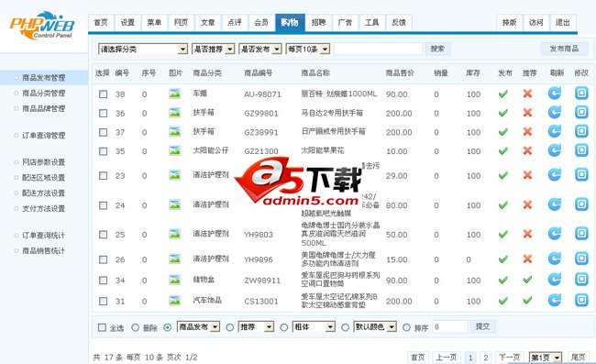Open the 每页10条 per-page dropdown
Viewport: 596px width, 364px height.
tap(308, 49)
